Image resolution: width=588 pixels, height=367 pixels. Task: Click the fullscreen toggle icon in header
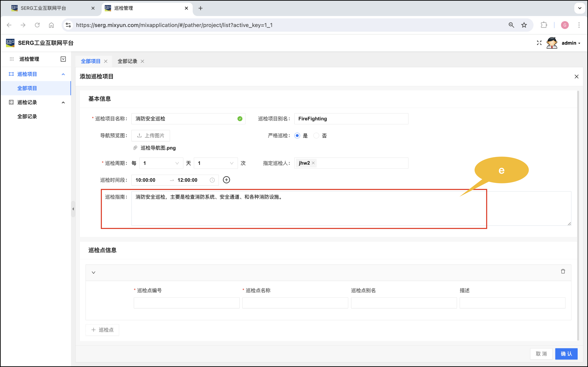point(539,43)
